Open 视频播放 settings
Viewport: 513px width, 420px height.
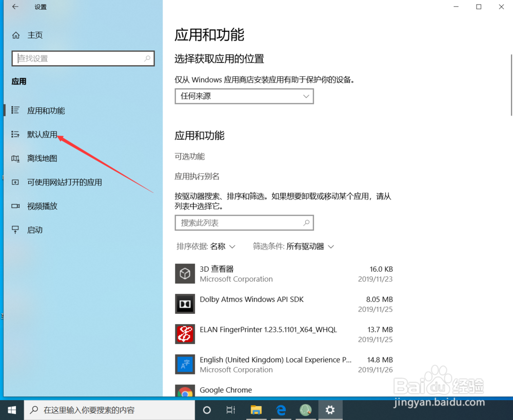[43, 206]
